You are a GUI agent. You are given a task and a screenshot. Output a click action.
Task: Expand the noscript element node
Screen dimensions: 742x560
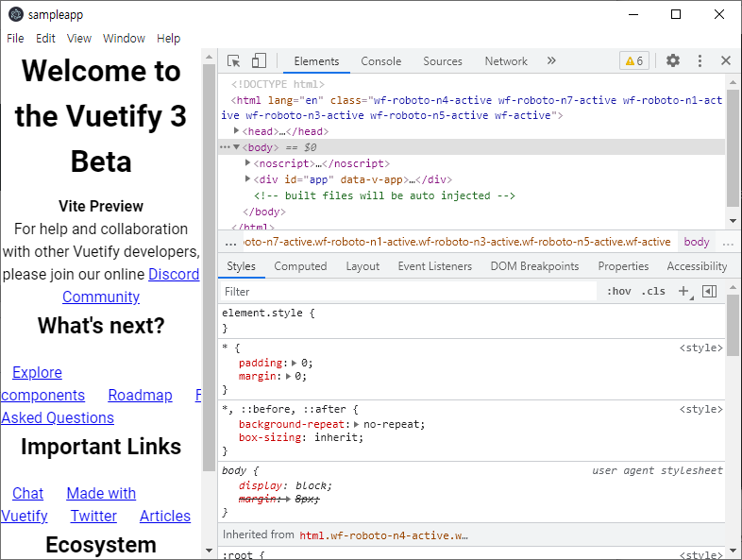(247, 162)
